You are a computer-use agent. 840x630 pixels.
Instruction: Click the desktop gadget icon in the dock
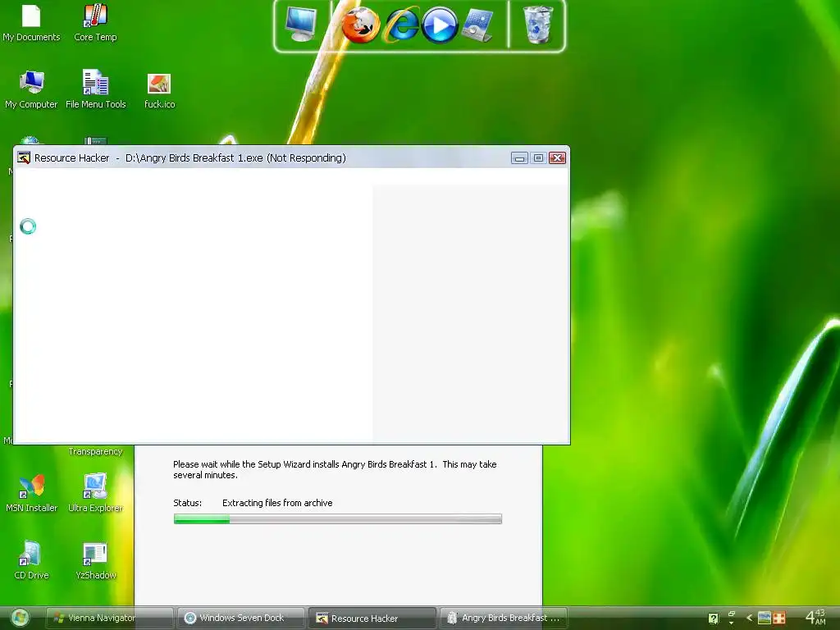pyautogui.click(x=477, y=25)
